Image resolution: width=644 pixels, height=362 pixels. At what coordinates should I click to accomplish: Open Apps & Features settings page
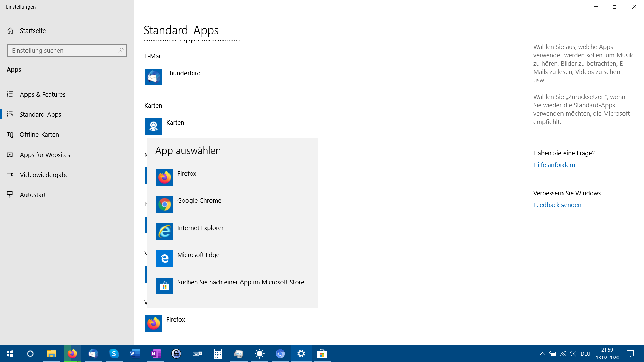coord(42,94)
